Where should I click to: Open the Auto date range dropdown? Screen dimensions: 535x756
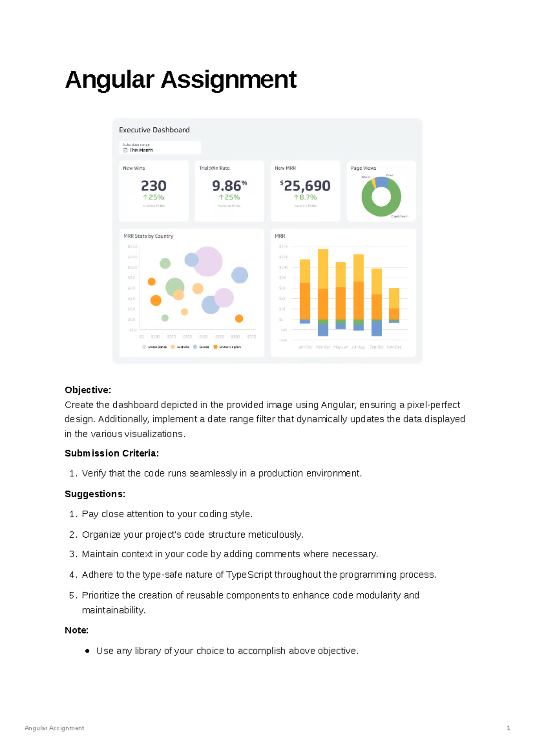tap(160, 147)
